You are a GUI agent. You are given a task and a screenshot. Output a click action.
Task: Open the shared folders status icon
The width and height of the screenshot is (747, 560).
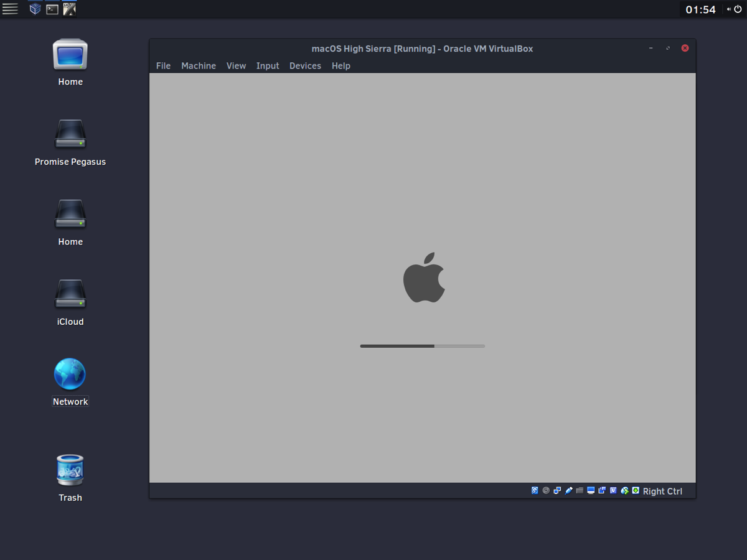[x=580, y=490]
